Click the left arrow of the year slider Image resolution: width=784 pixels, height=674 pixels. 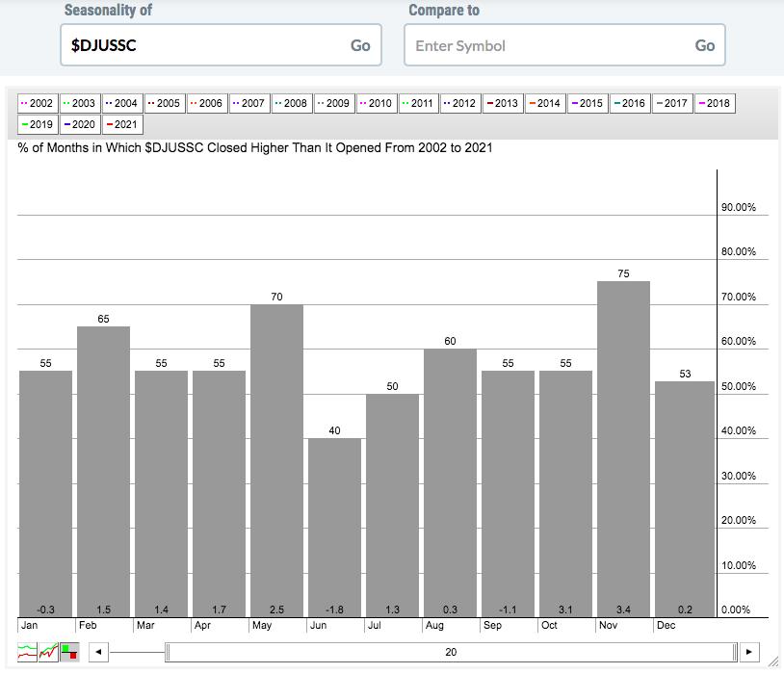pos(97,652)
